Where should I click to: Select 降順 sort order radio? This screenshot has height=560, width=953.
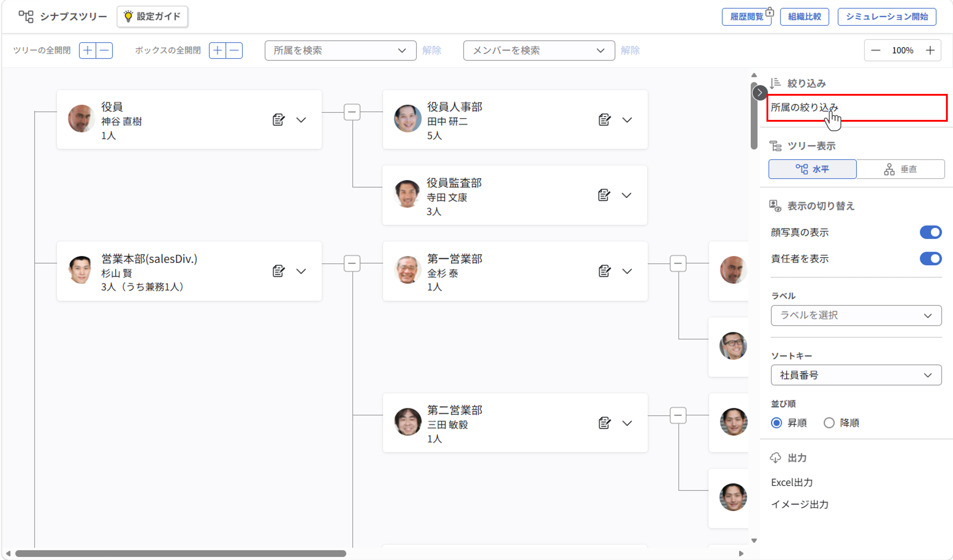coord(829,423)
